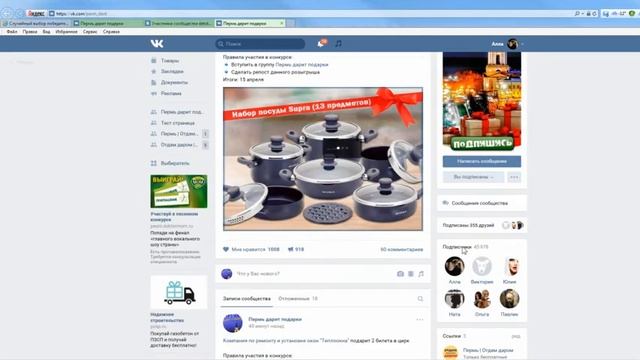Expand the Алла profile dropdown arrow
This screenshot has height=360, width=640.
522,44
